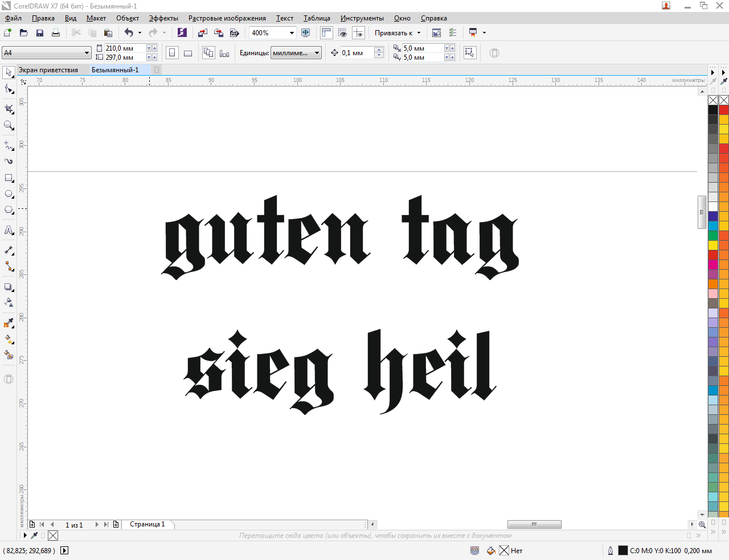Switch page to Portrait orientation
The height and width of the screenshot is (560, 729).
172,53
